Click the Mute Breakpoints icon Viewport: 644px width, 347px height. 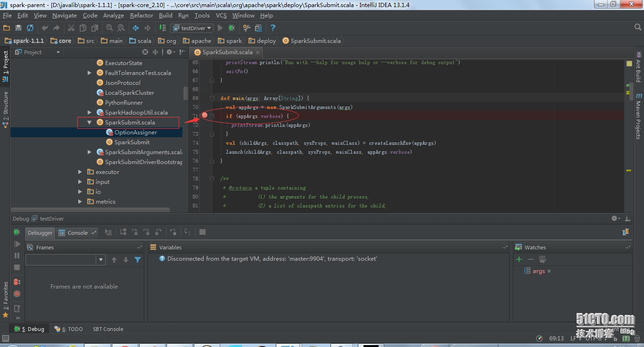(17, 293)
